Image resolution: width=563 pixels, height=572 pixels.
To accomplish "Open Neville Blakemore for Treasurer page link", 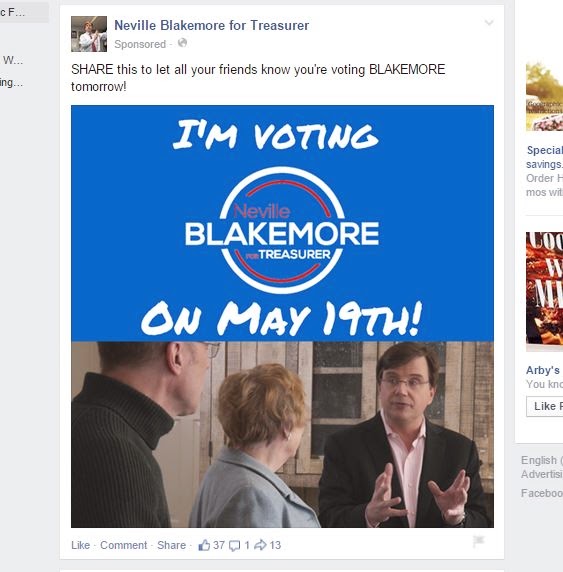I will tap(211, 25).
